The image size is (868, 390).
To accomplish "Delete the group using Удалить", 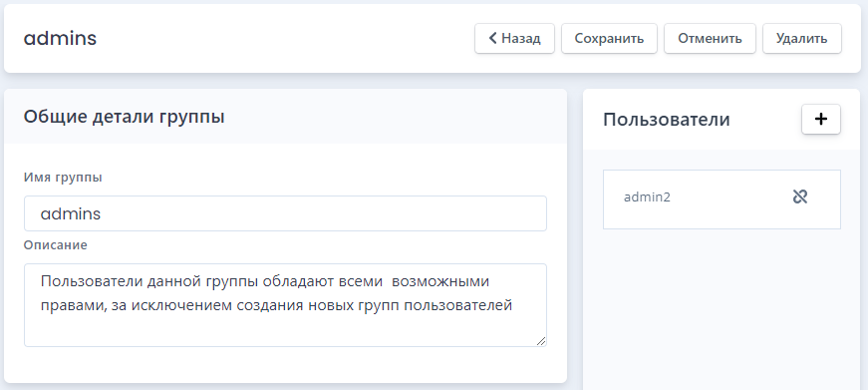I will (801, 38).
